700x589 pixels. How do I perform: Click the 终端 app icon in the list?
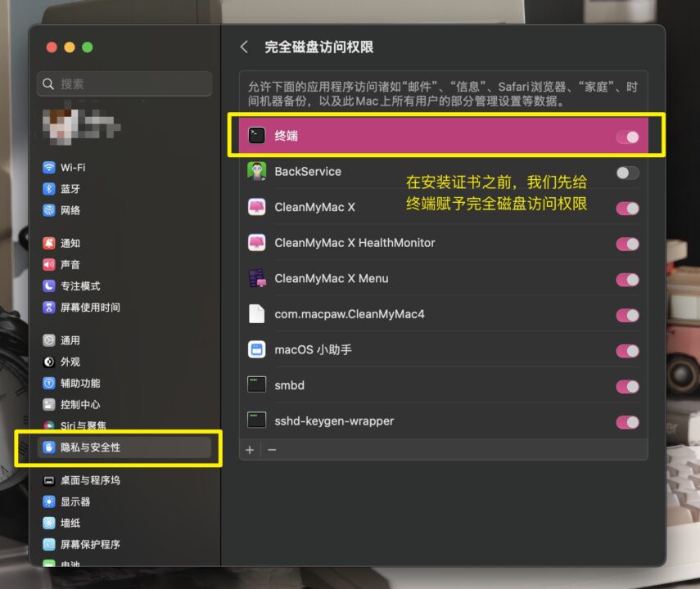[257, 136]
